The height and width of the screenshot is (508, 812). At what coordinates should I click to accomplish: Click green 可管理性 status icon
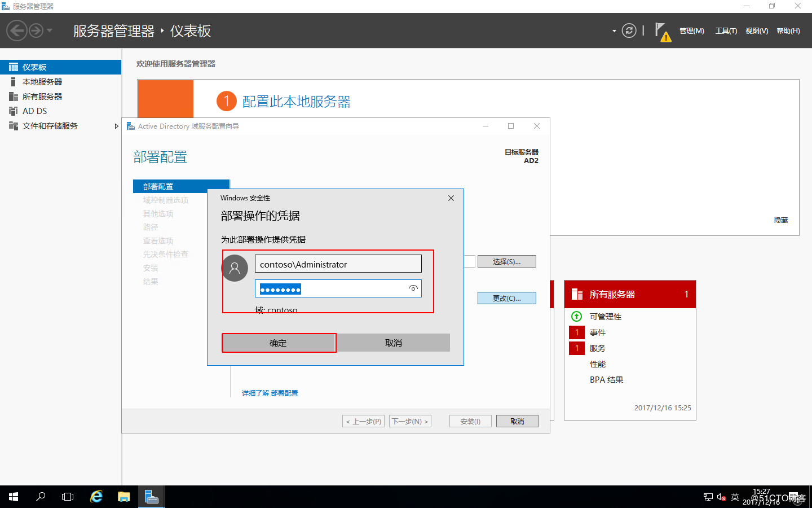(576, 316)
